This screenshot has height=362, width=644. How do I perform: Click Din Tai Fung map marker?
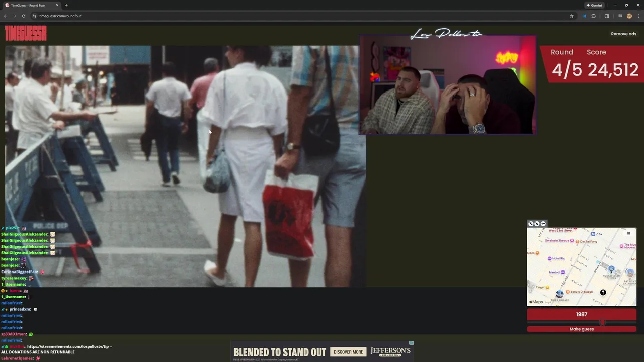(577, 241)
